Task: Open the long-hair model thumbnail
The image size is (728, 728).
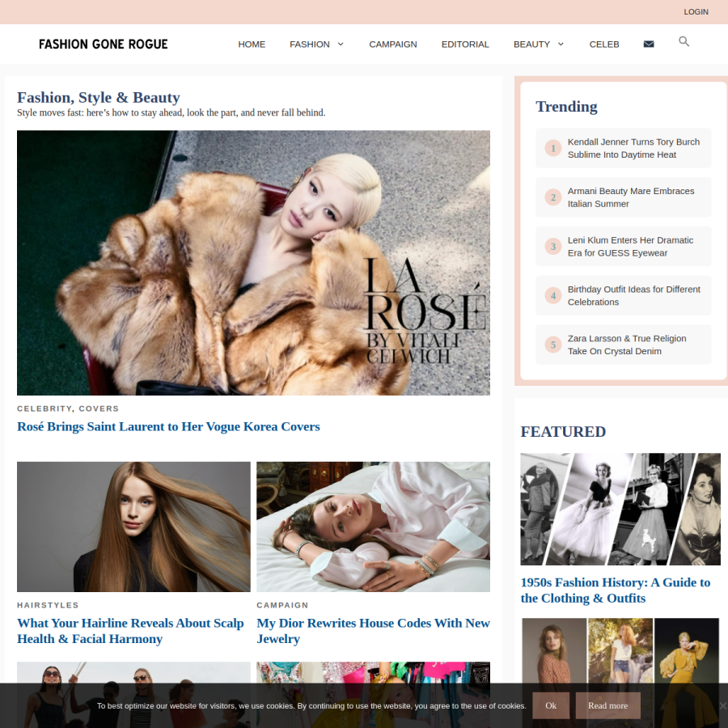Action: (133, 527)
